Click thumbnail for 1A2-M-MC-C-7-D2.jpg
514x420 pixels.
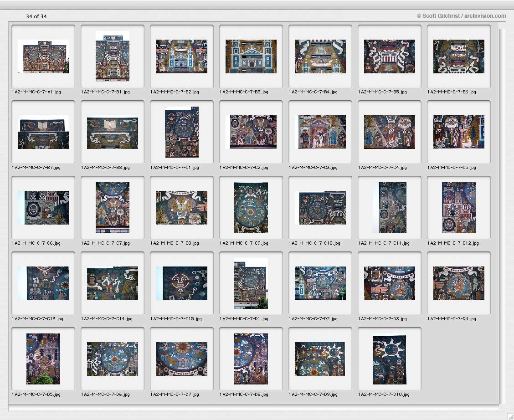(320, 283)
